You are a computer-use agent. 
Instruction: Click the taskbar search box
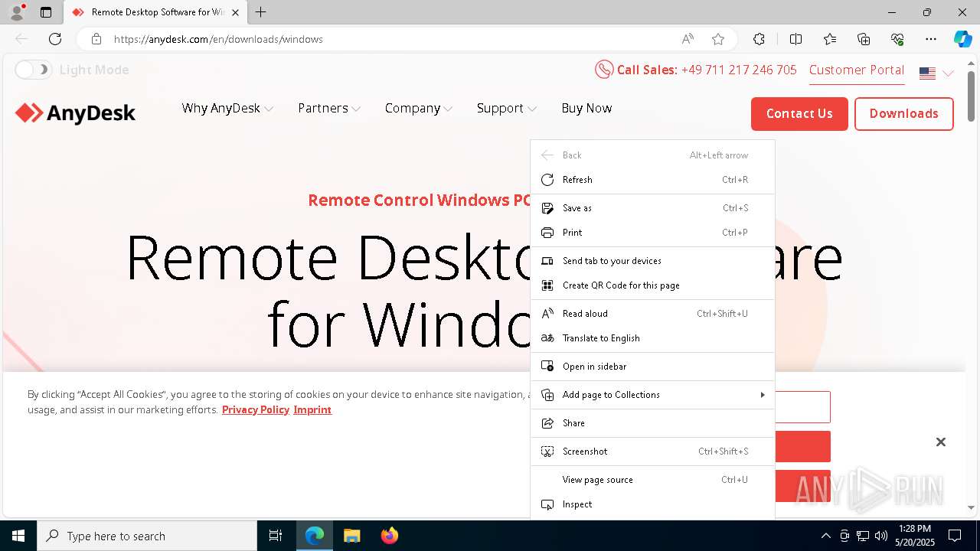coord(147,536)
